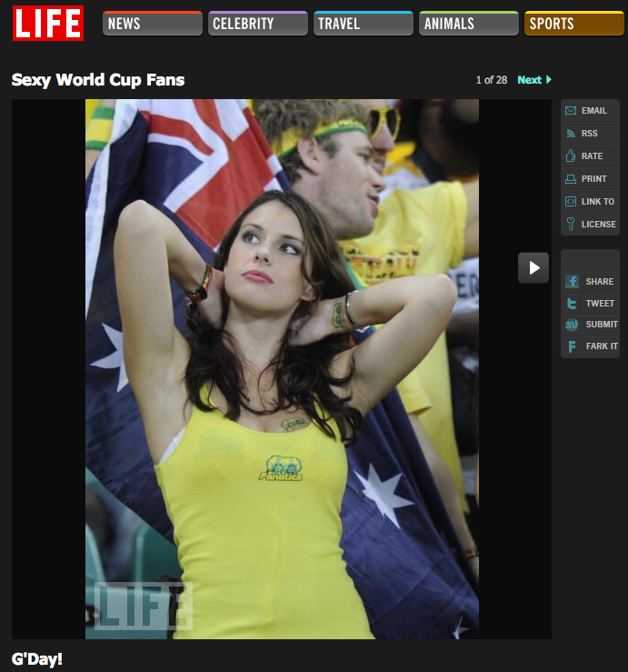Image resolution: width=628 pixels, height=672 pixels.
Task: Open the Travel section tab
Action: pos(364,23)
